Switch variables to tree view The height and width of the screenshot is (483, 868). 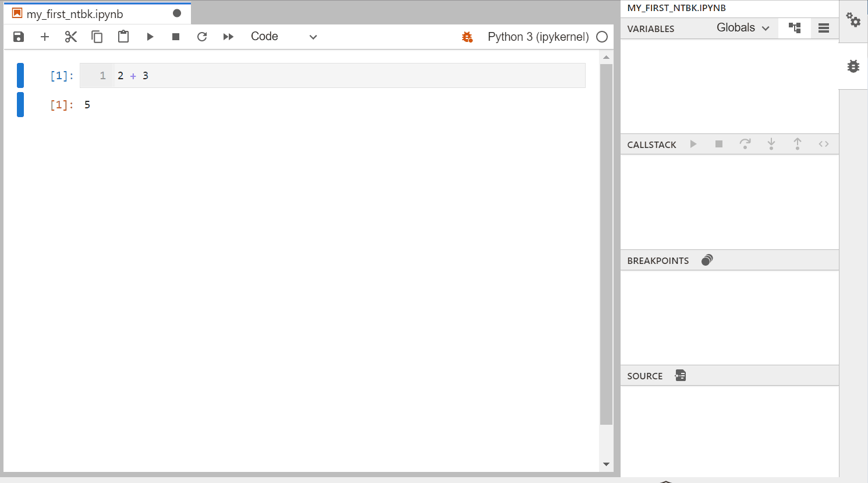pos(794,28)
